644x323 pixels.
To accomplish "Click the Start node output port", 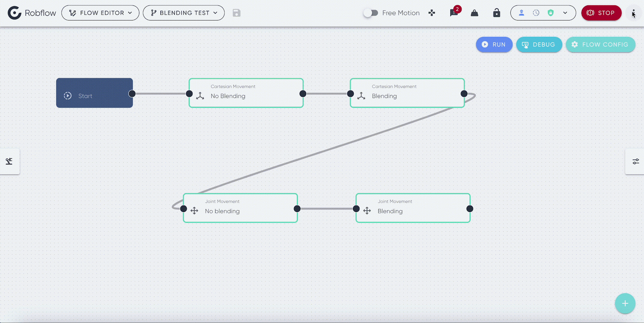I will (x=132, y=94).
